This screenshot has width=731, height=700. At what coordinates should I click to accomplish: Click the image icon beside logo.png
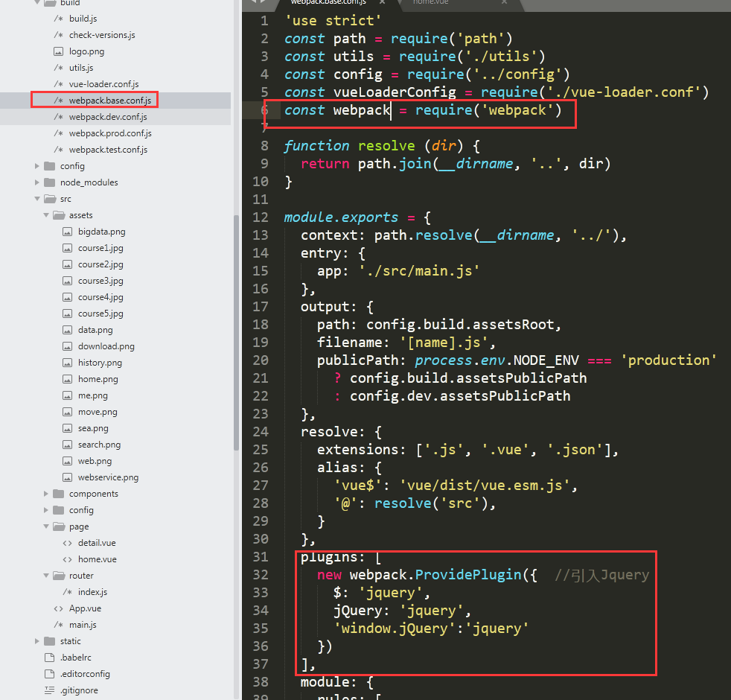(58, 51)
